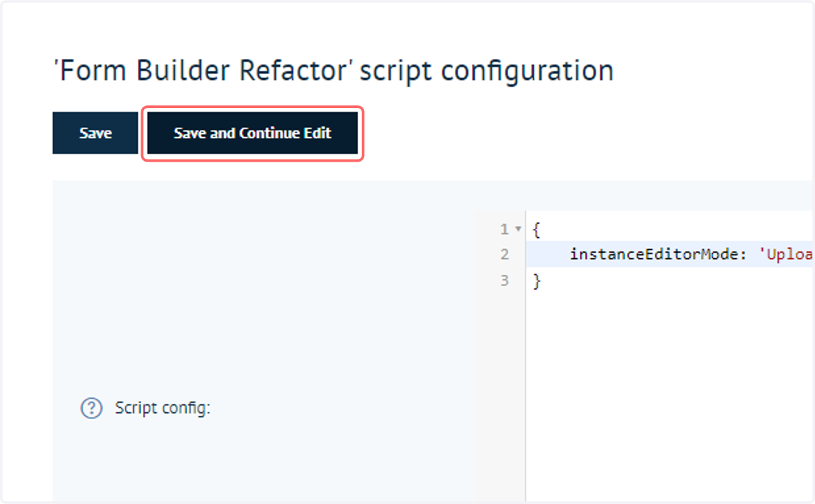The height and width of the screenshot is (504, 815).
Task: Open the Script config help icon
Action: click(92, 408)
